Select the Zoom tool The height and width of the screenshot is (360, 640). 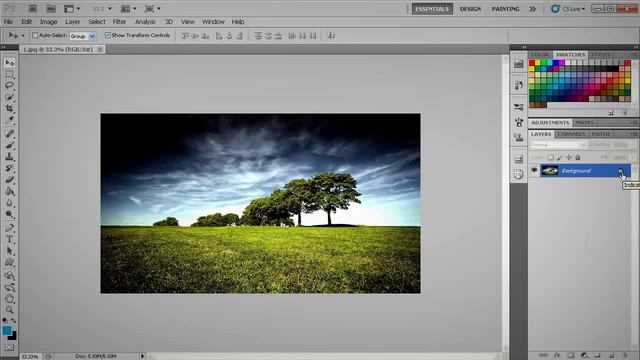point(9,310)
